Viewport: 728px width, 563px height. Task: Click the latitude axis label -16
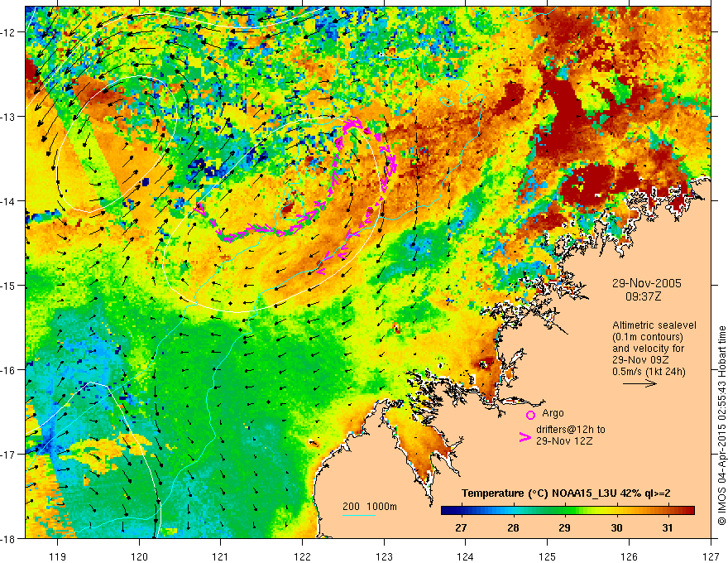coord(8,370)
